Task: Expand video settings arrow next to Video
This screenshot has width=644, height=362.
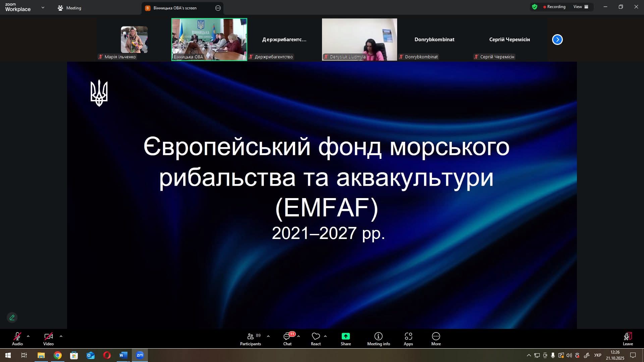Action: coord(61,336)
